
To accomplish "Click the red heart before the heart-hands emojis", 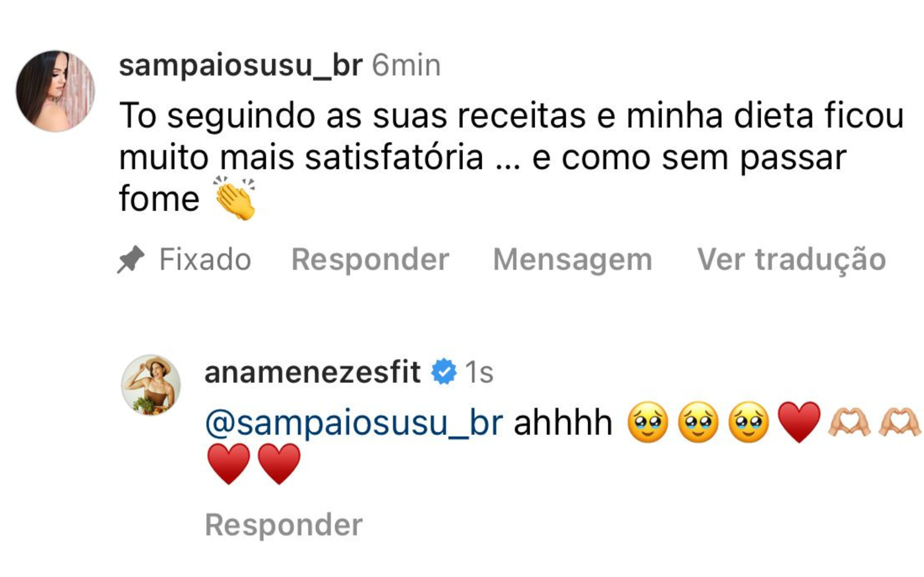I will [x=799, y=422].
